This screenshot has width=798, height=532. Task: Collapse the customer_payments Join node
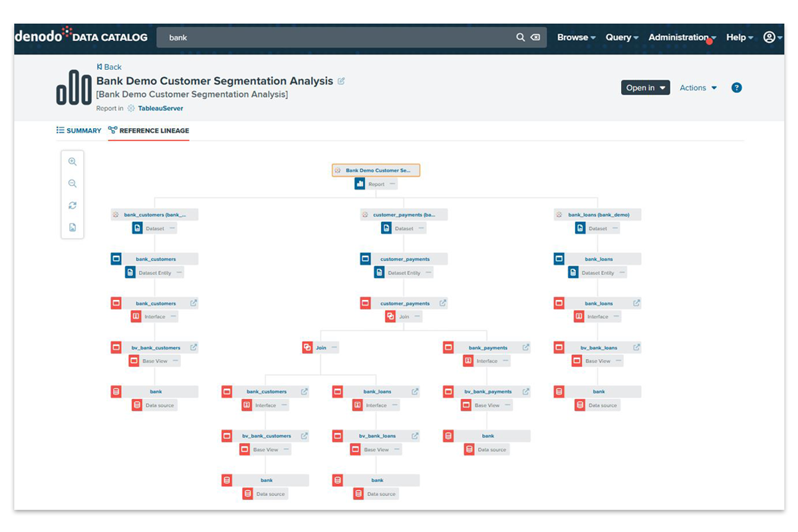(416, 317)
